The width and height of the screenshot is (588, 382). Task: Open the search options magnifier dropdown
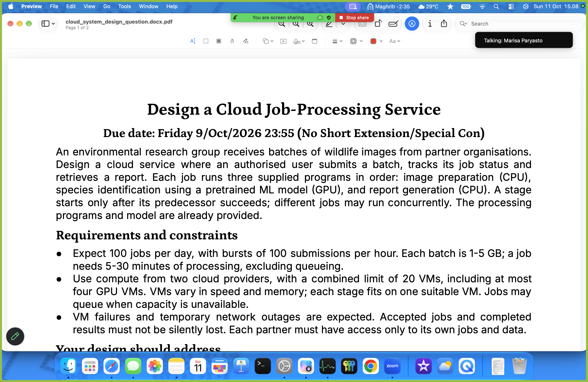click(x=463, y=24)
